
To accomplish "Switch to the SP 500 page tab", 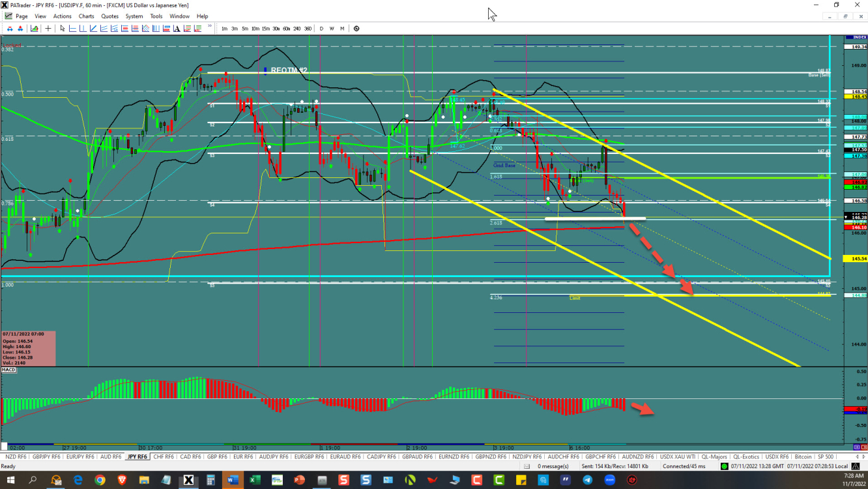I will click(x=825, y=457).
